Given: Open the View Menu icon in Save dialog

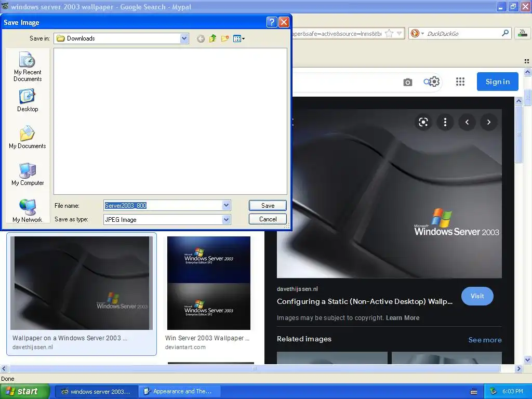Looking at the screenshot, I should click(x=239, y=38).
